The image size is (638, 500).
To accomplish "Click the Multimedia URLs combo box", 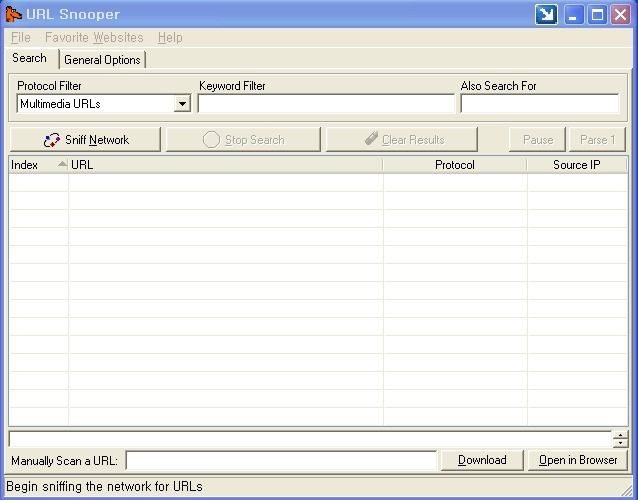I will click(104, 104).
